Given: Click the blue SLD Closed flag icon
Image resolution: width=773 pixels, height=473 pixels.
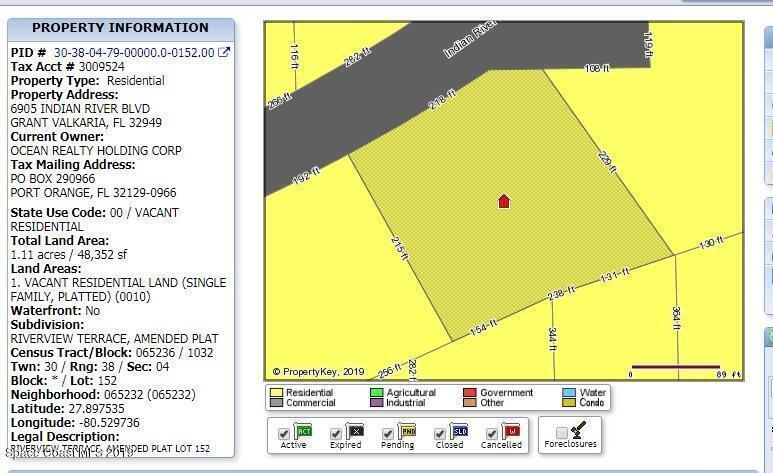Looking at the screenshot, I should (459, 431).
